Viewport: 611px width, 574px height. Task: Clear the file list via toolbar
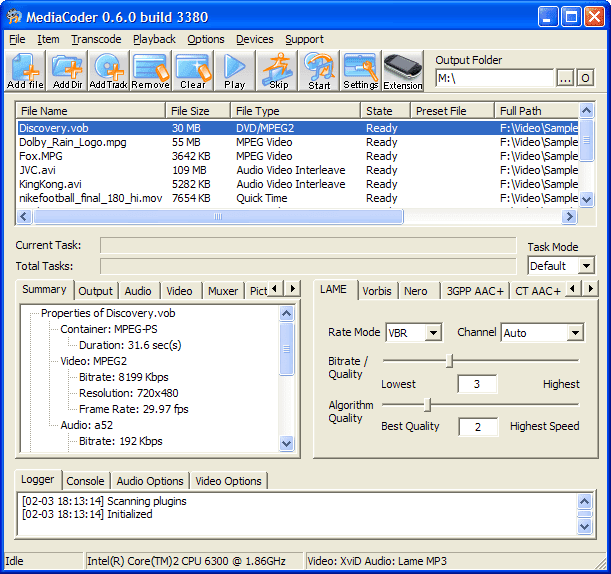pos(193,71)
